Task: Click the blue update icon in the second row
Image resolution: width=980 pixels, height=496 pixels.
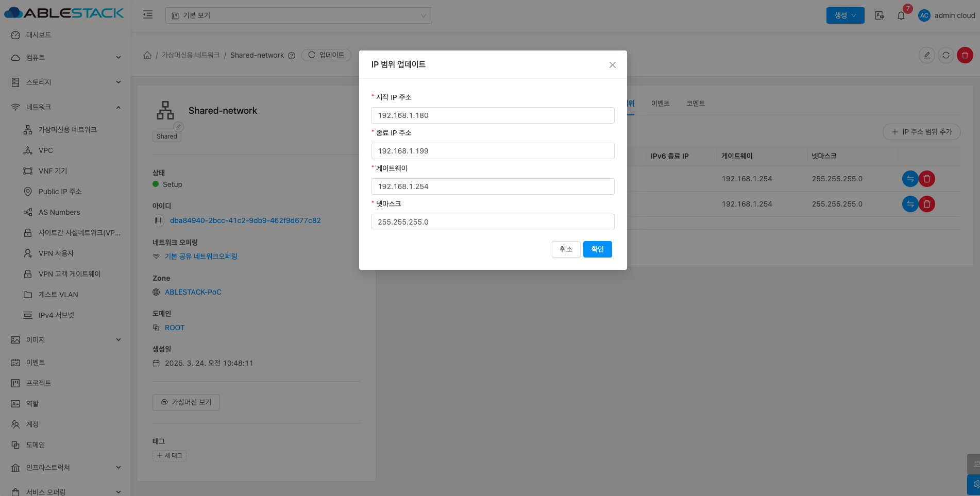Action: (910, 204)
